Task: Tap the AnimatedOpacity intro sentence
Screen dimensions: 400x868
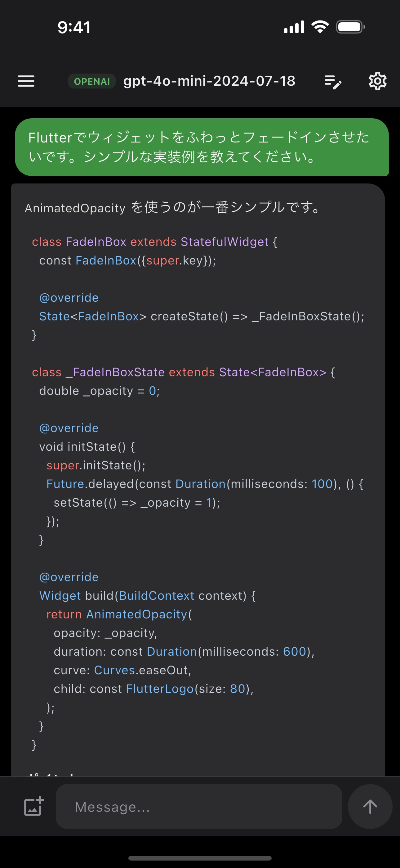Action: click(172, 208)
